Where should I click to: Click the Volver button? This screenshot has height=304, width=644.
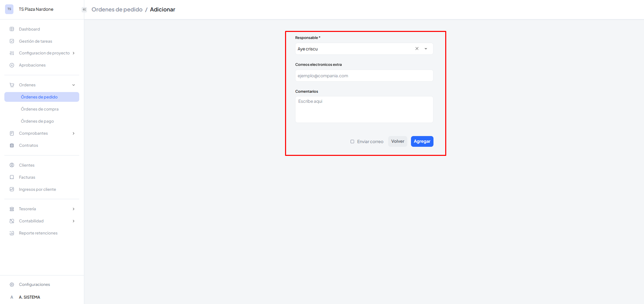398,141
